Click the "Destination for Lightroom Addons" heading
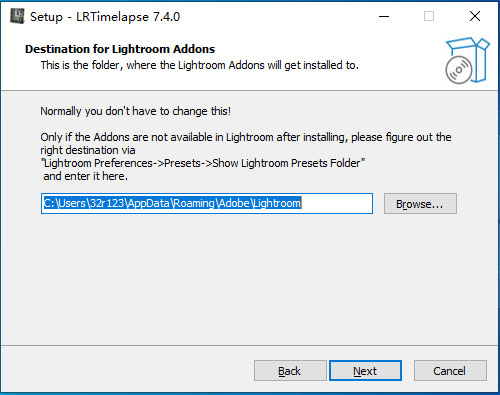500x395 pixels. (x=120, y=49)
